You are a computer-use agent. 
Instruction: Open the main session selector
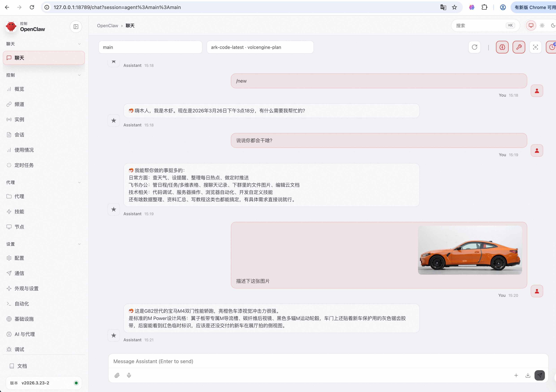coord(150,47)
